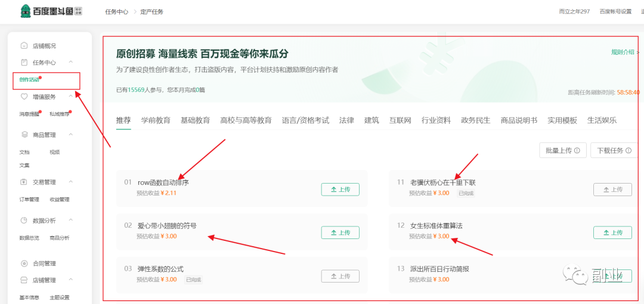This screenshot has height=304, width=644.
Task: Open 订单管理 in the sidebar
Action: click(x=29, y=200)
